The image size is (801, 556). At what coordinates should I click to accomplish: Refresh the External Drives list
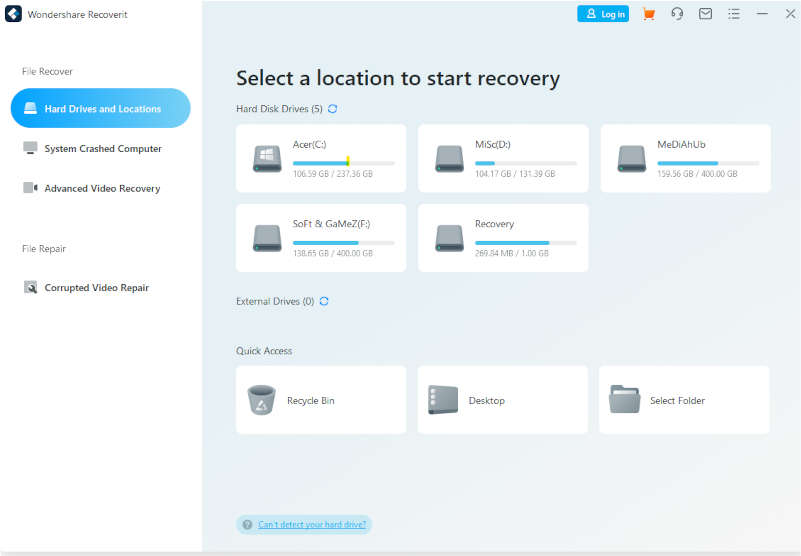pyautogui.click(x=324, y=301)
